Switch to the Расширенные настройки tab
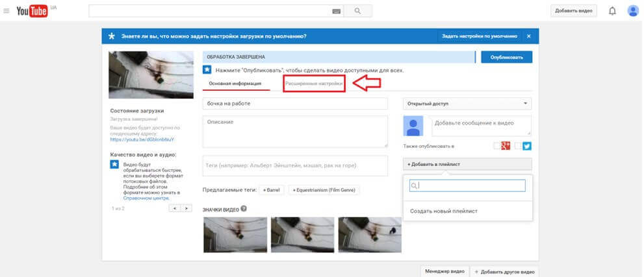644x277 pixels. tap(313, 84)
